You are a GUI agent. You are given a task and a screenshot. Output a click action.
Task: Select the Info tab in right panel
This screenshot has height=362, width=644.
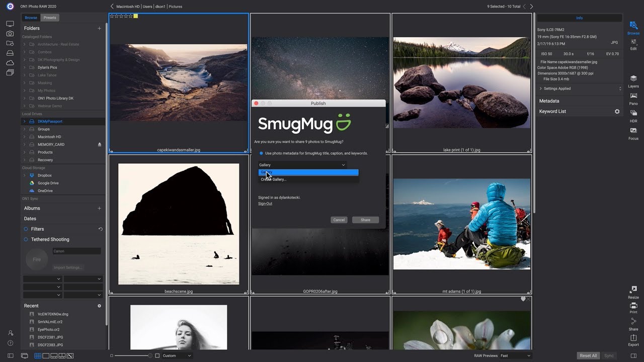click(x=580, y=18)
